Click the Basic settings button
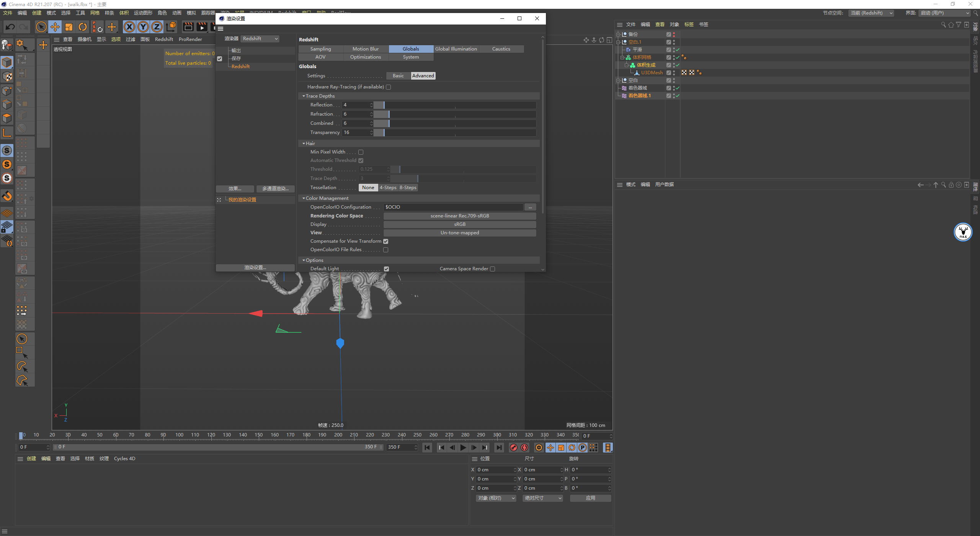This screenshot has height=536, width=980. 398,76
